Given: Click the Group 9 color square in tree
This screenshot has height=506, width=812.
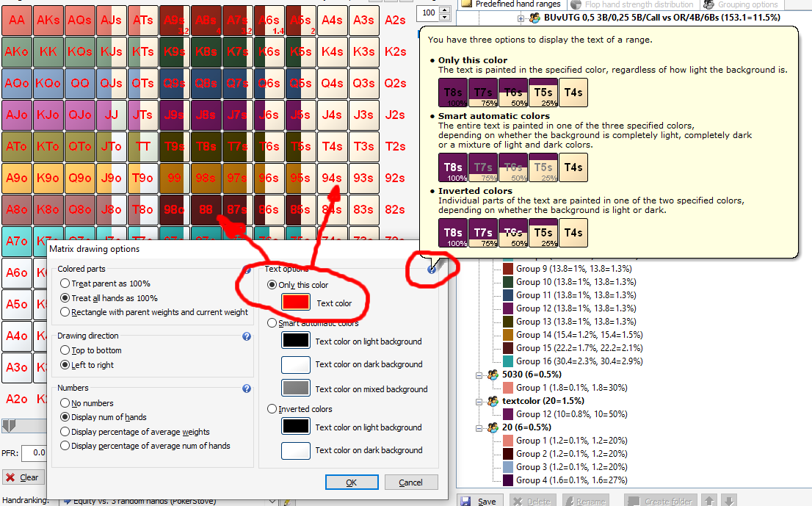Looking at the screenshot, I should (x=508, y=269).
